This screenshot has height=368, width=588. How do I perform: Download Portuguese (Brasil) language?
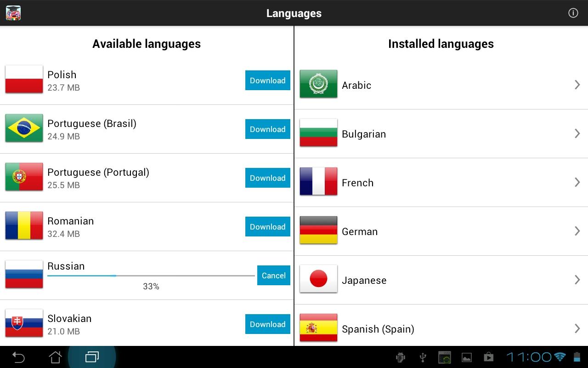pos(268,129)
